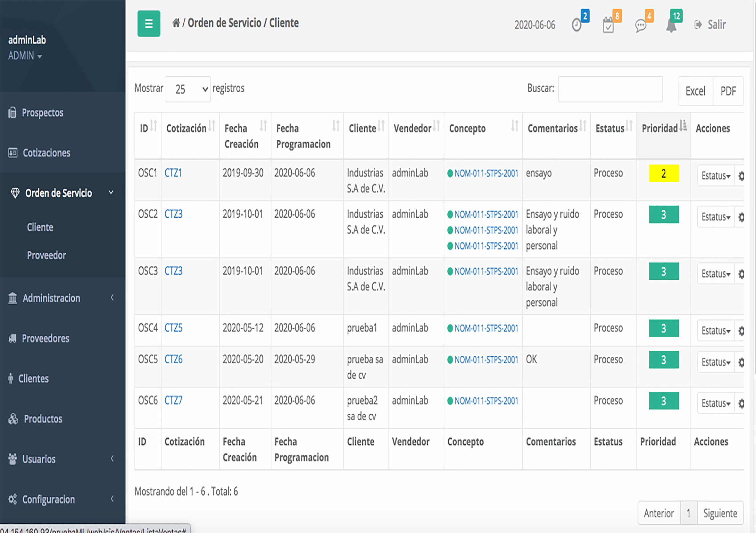Sort by Fecha Programacion column
Image resolution: width=756 pixels, height=533 pixels.
[x=307, y=136]
